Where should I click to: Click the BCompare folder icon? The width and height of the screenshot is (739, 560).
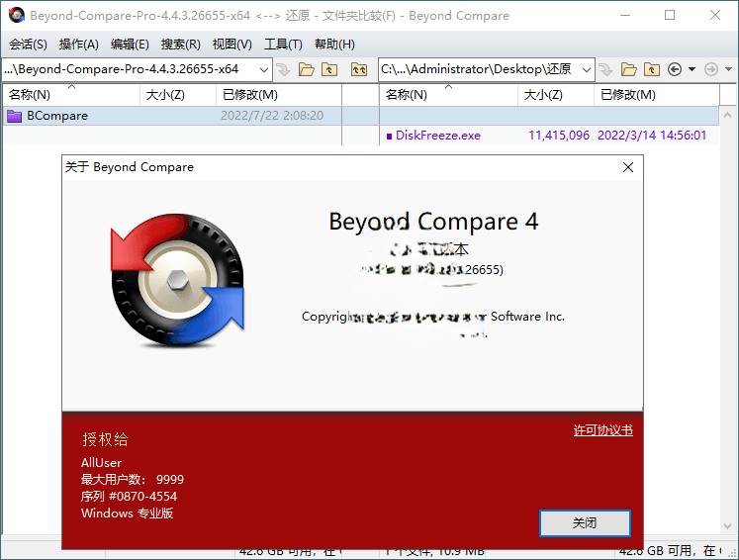tap(15, 116)
